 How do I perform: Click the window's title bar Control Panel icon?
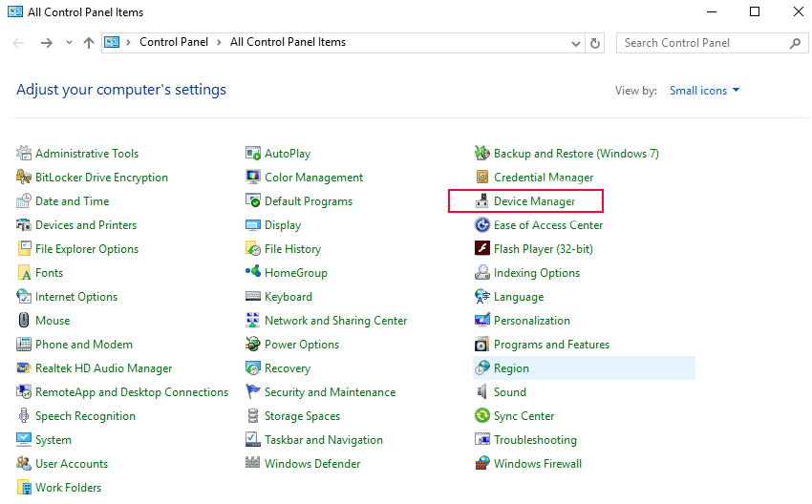click(15, 11)
